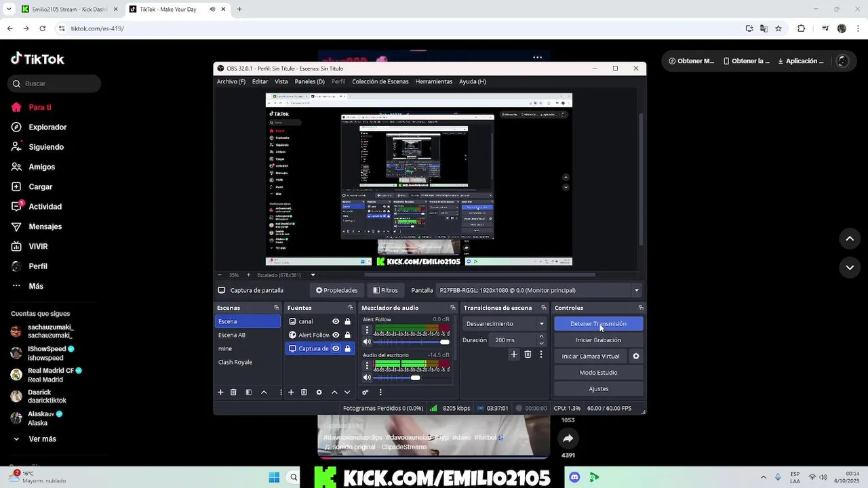Open transition properties three-dot menu

(540, 354)
